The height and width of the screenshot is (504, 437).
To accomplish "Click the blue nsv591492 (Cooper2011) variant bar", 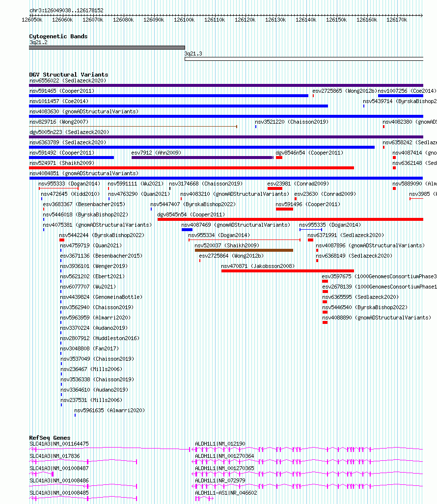I will point(71,158).
